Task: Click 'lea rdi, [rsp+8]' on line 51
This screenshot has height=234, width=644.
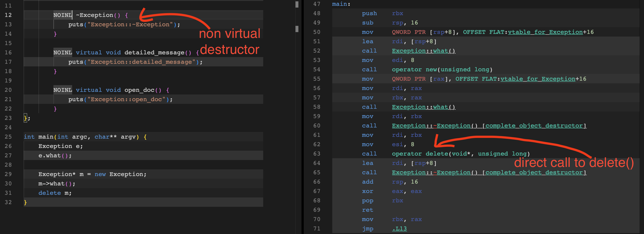Action: 399,41
